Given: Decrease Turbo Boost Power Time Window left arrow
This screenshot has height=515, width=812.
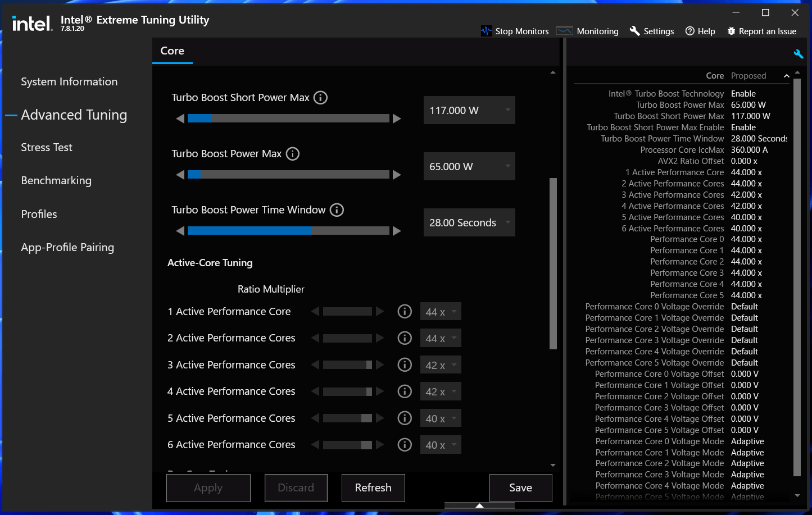Looking at the screenshot, I should coord(180,231).
